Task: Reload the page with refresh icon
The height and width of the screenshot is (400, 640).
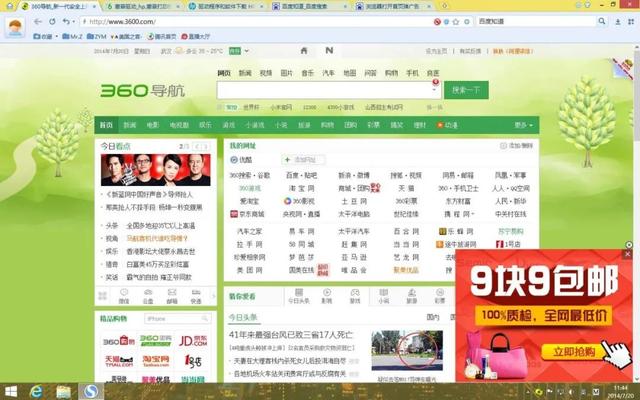Action: pos(52,22)
